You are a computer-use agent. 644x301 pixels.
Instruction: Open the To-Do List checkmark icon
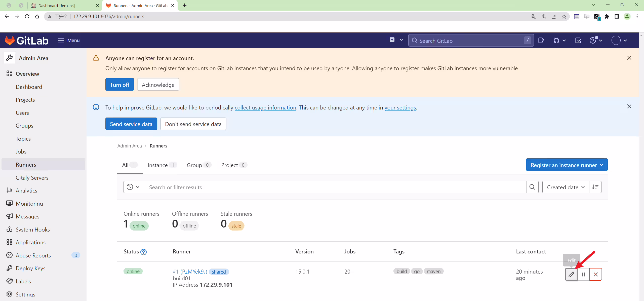pyautogui.click(x=578, y=41)
